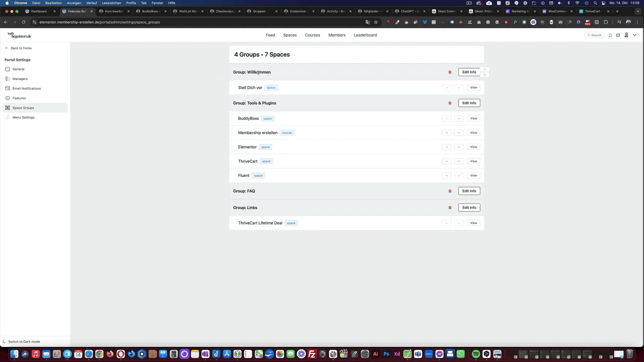Toggle down arrow for ThiveCart space
The height and width of the screenshot is (362, 644).
coord(459,161)
